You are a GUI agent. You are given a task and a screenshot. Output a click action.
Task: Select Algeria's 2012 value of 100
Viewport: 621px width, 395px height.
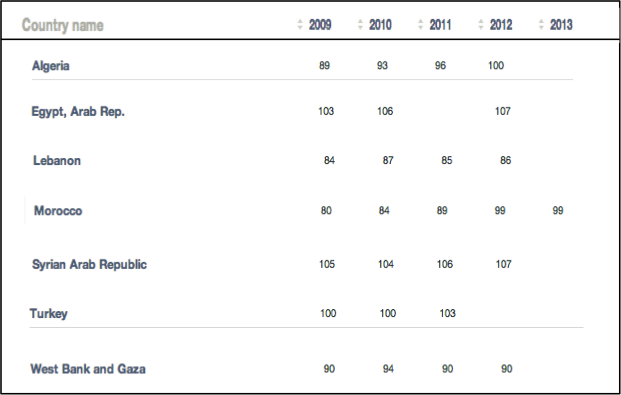pyautogui.click(x=496, y=65)
